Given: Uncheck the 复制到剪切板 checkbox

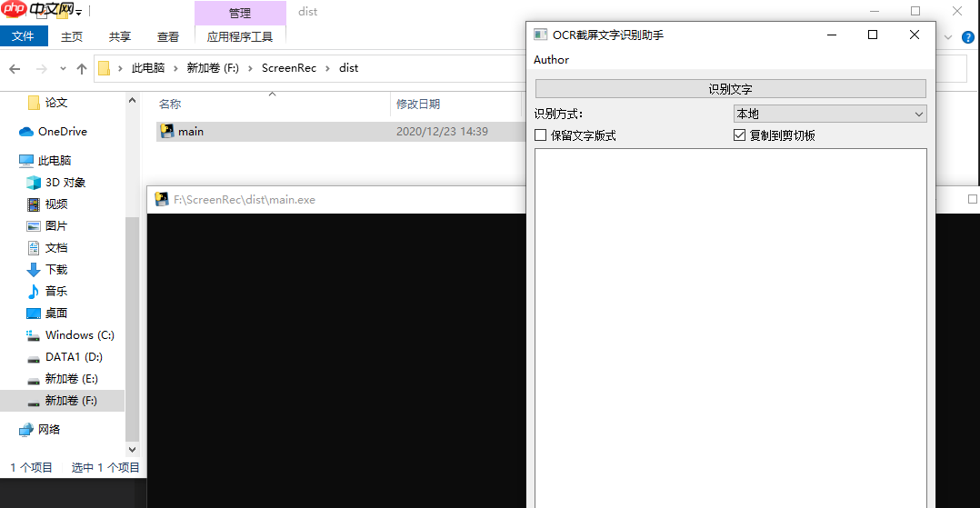Looking at the screenshot, I should pos(739,135).
